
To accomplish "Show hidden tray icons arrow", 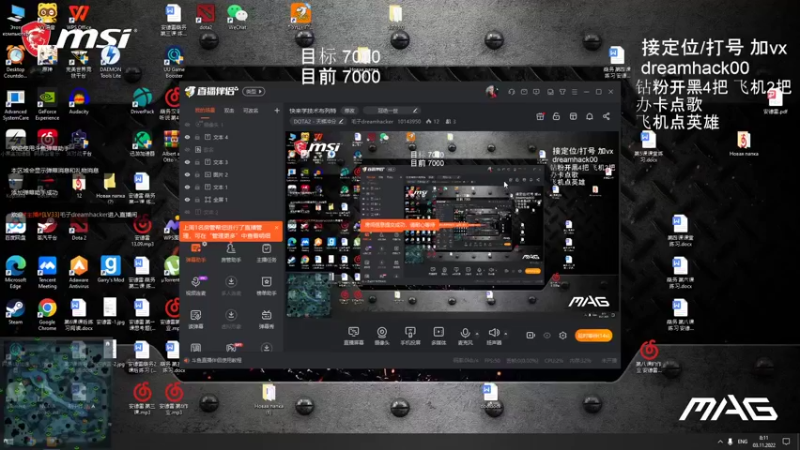I will pos(720,441).
